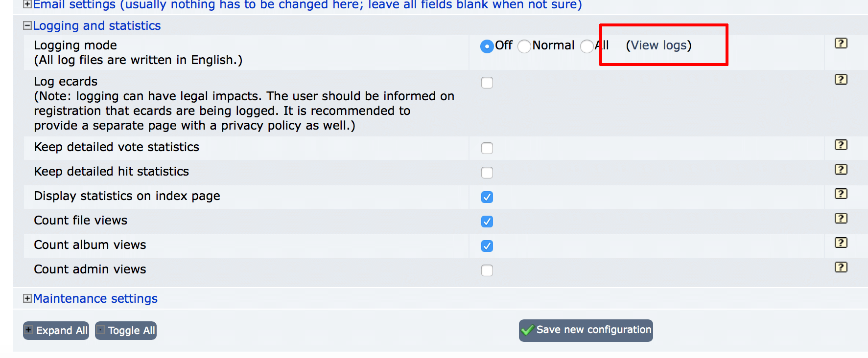Open help icon for Logging mode

point(841,43)
